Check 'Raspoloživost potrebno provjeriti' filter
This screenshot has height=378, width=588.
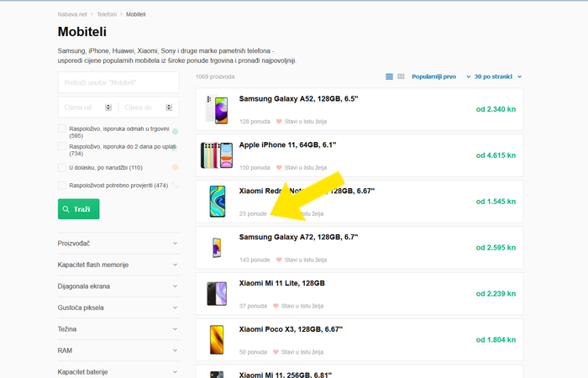[62, 186]
